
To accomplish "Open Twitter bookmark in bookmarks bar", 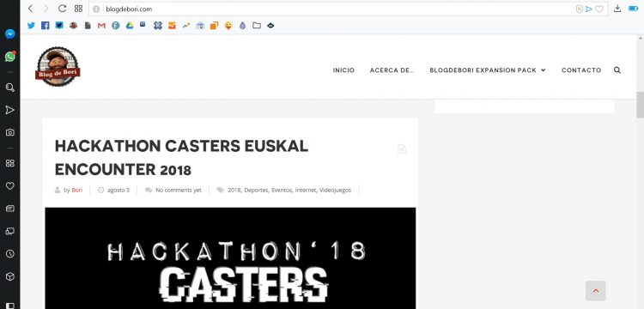I will click(x=31, y=26).
